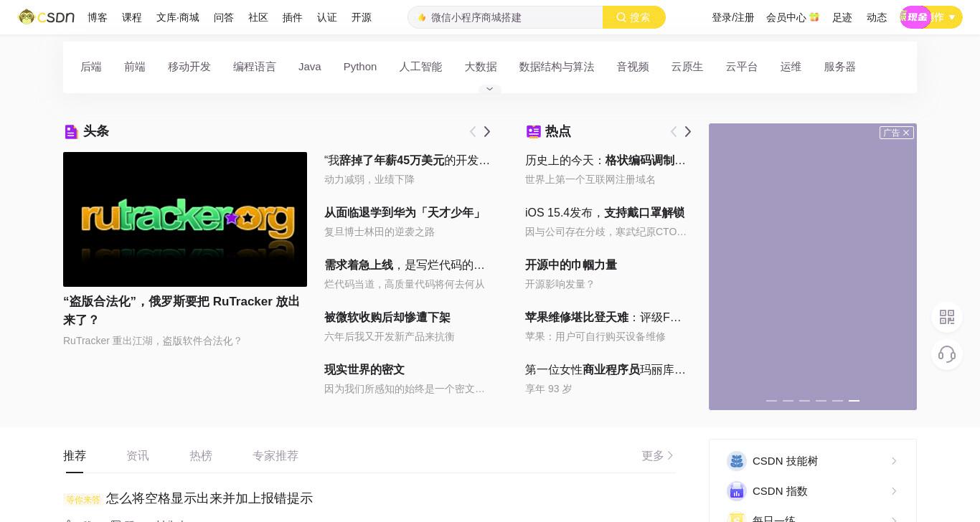The width and height of the screenshot is (980, 522).
Task: Open the 课程 menu
Action: tap(132, 17)
